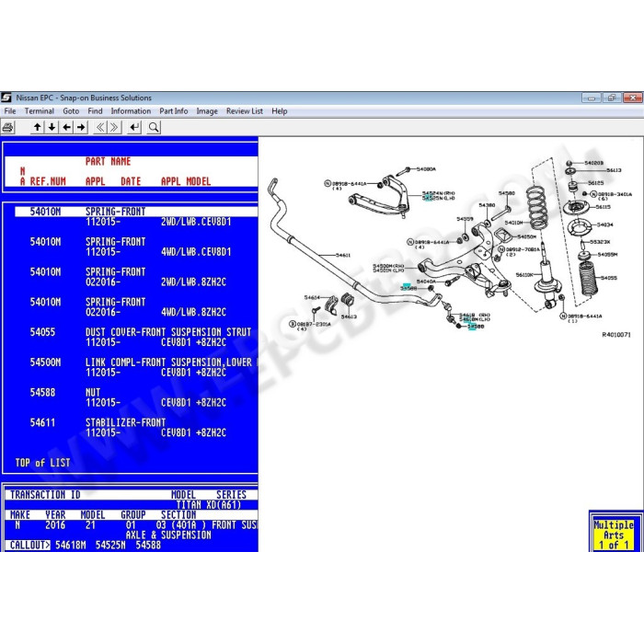
Task: Click the 54614 bracket label in diagram
Action: 312,297
